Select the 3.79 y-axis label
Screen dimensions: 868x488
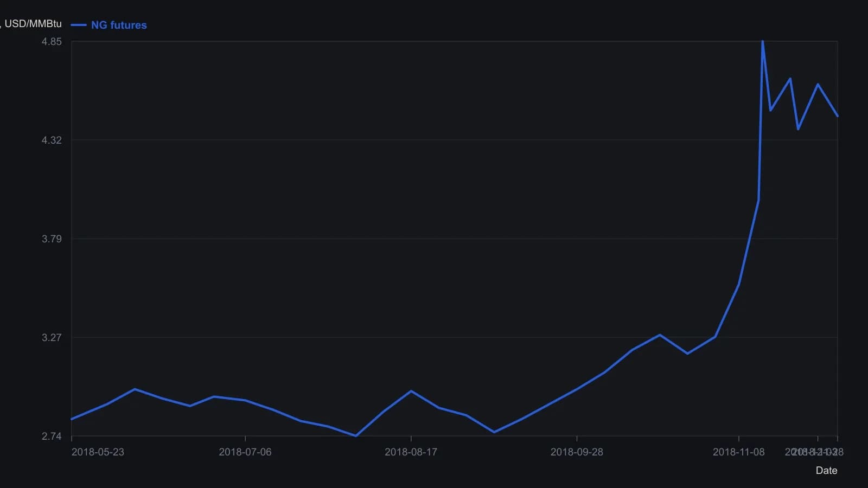pyautogui.click(x=52, y=239)
